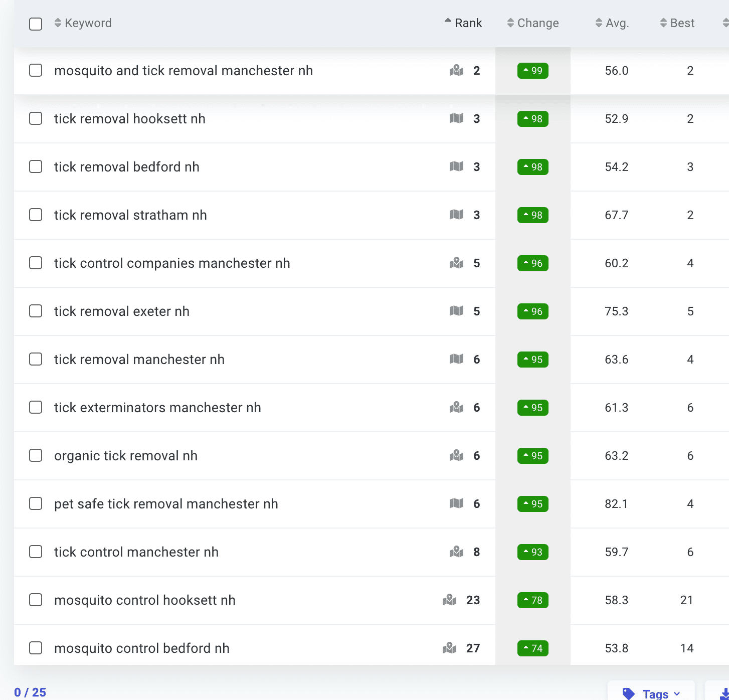
Task: Tick checkbox for tick control companies manchester nh
Action: click(36, 263)
